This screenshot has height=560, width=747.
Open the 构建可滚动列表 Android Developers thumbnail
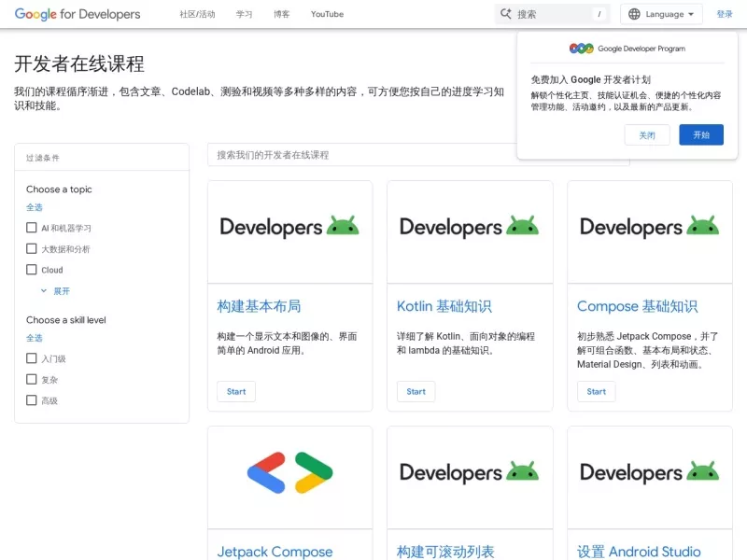470,478
